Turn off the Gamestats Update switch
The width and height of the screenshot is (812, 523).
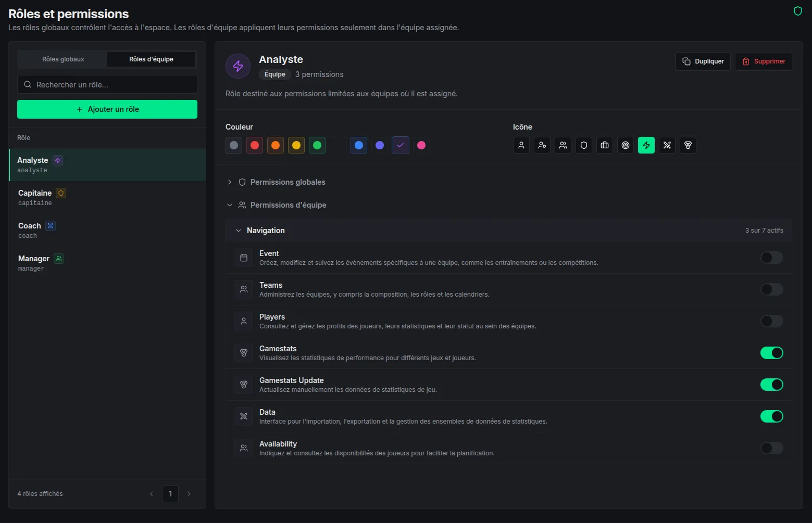(x=772, y=385)
